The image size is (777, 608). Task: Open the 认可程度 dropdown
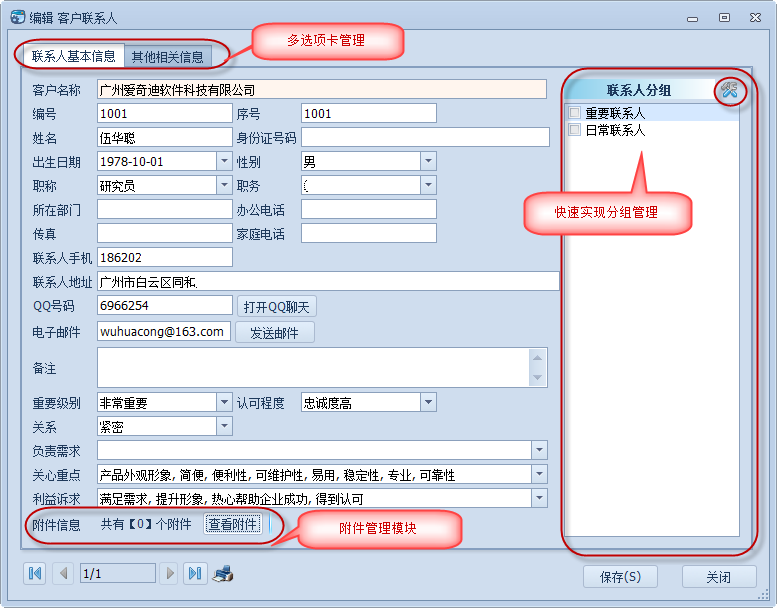click(x=429, y=402)
